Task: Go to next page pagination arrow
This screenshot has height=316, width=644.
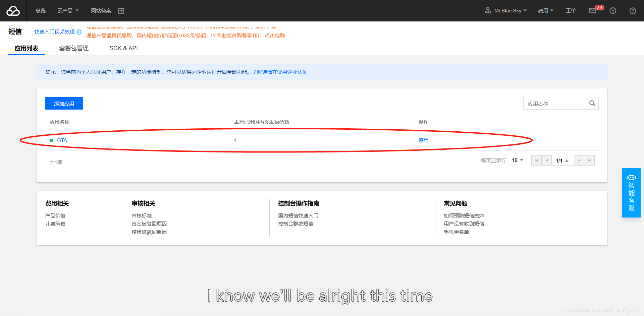Action: click(579, 161)
